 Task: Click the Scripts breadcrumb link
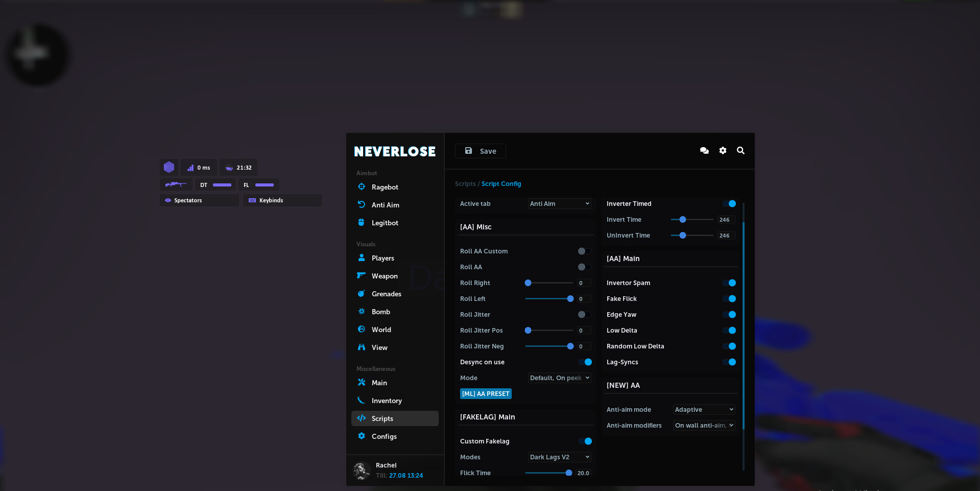click(465, 184)
